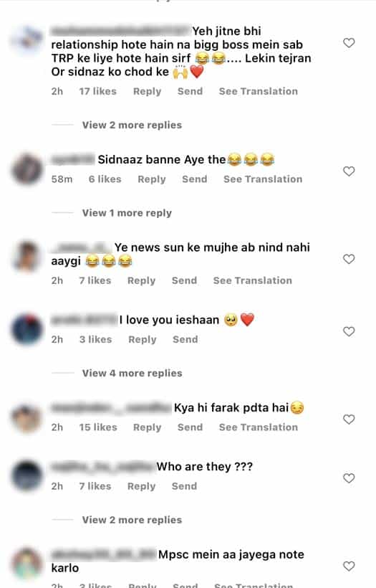Reply to the 'Kya hi farak pdta hai' comment

pyautogui.click(x=148, y=427)
